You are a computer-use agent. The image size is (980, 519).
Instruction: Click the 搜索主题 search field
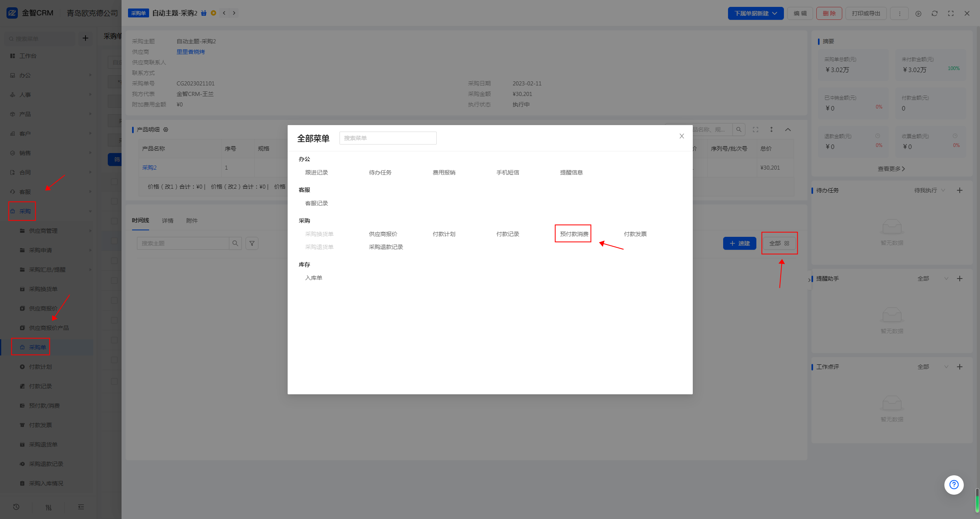(x=183, y=243)
